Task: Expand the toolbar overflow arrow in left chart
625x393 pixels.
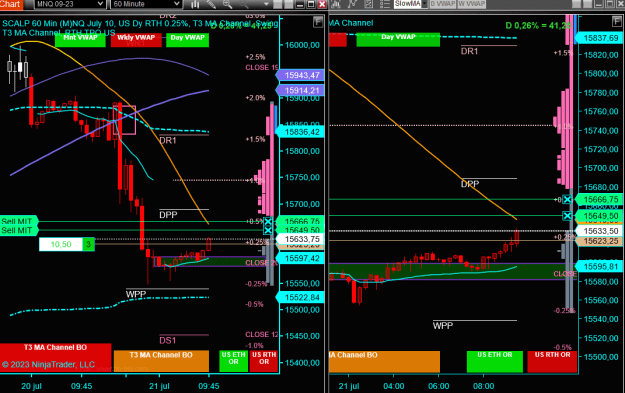Action: (266, 4)
